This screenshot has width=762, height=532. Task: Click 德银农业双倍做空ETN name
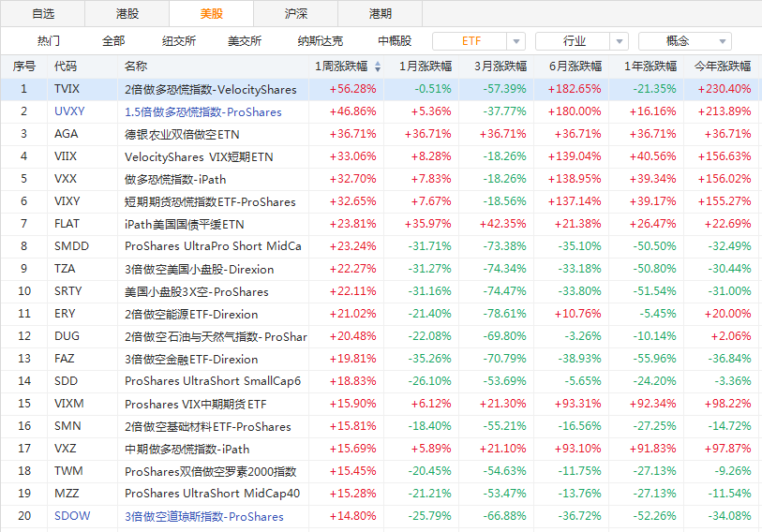click(182, 135)
